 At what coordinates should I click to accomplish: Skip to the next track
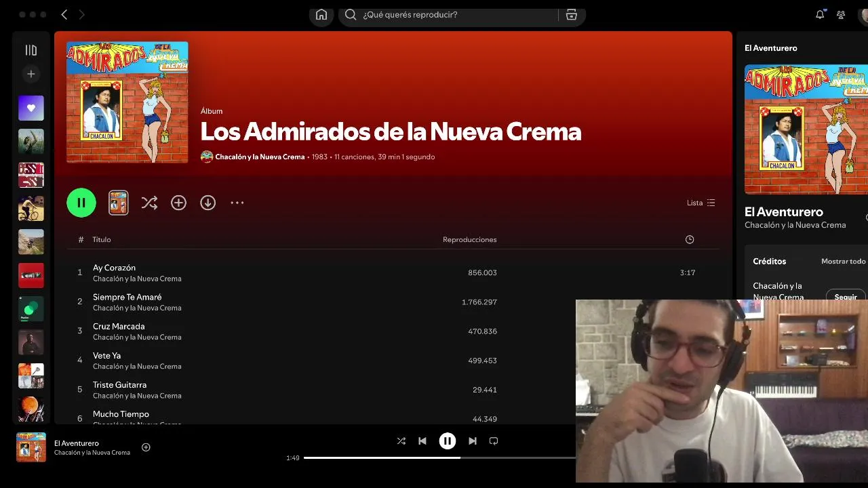point(473,441)
